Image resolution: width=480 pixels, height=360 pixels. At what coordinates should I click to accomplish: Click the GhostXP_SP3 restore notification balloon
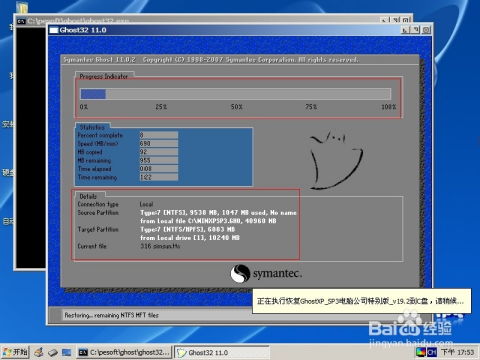click(x=362, y=301)
